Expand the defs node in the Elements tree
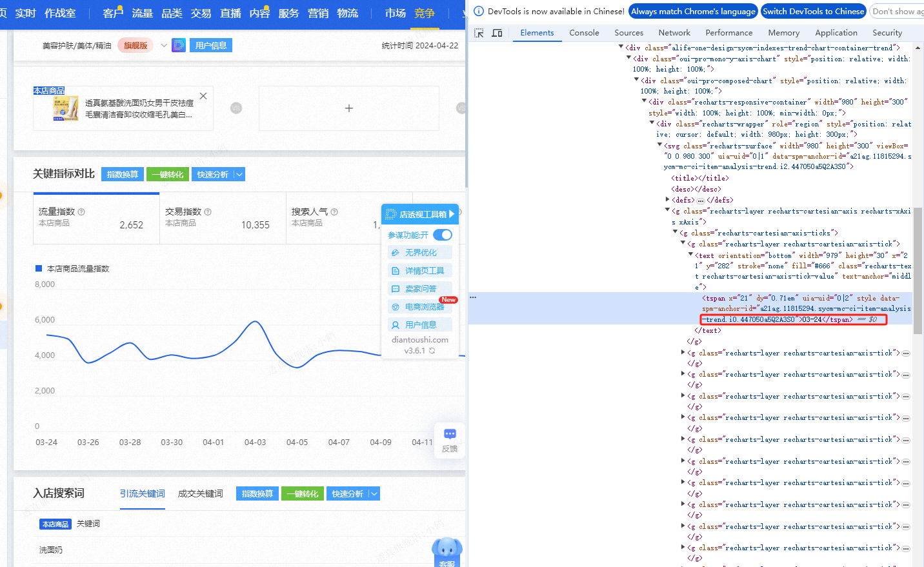 click(x=667, y=200)
